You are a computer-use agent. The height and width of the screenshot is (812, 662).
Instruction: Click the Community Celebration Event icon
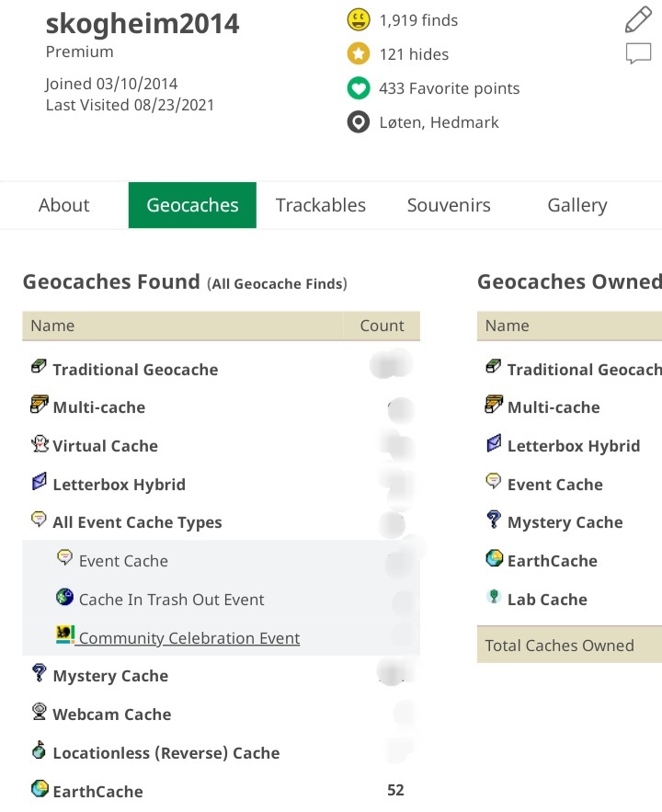(x=65, y=635)
